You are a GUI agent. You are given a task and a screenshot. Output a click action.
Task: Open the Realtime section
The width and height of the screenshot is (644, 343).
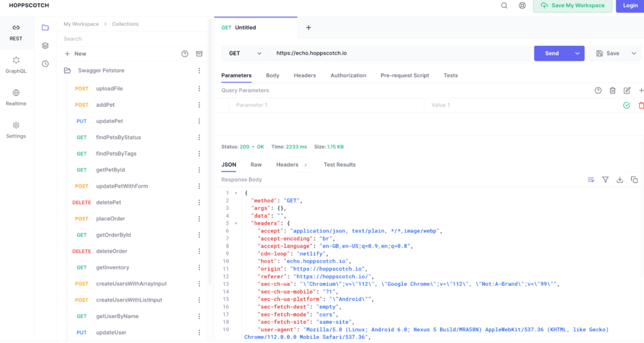16,98
